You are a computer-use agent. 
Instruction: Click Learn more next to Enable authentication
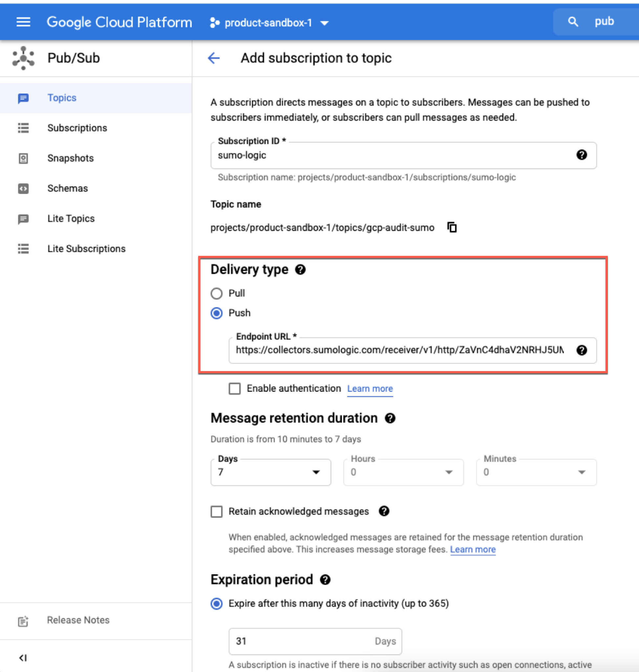370,388
